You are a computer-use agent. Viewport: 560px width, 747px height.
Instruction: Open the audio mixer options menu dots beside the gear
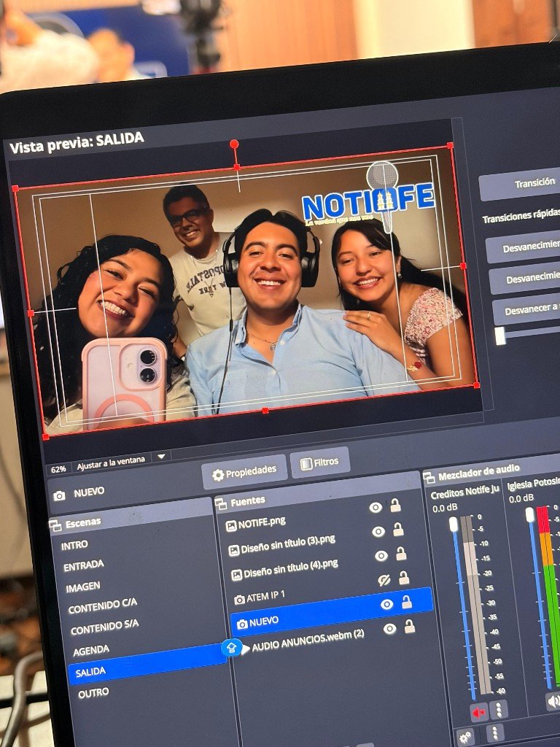[x=495, y=732]
